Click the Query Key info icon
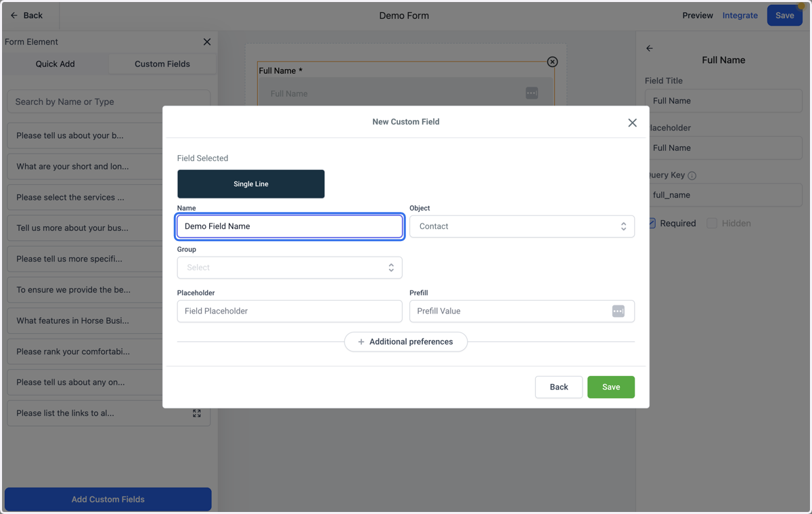 pyautogui.click(x=692, y=175)
